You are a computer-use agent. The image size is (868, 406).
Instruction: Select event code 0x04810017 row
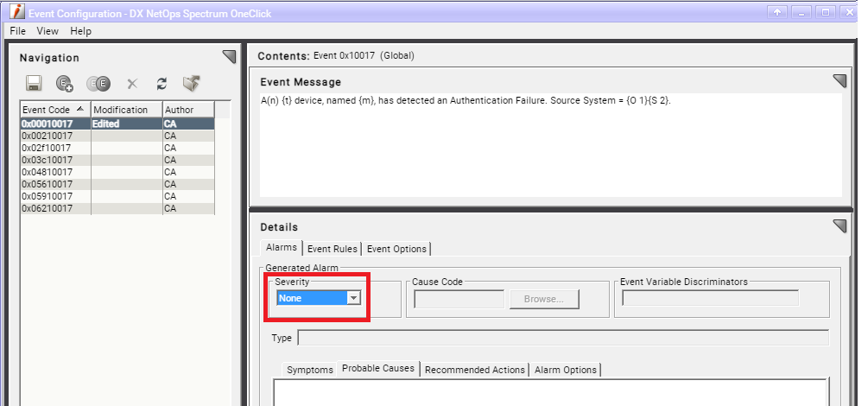[x=117, y=172]
